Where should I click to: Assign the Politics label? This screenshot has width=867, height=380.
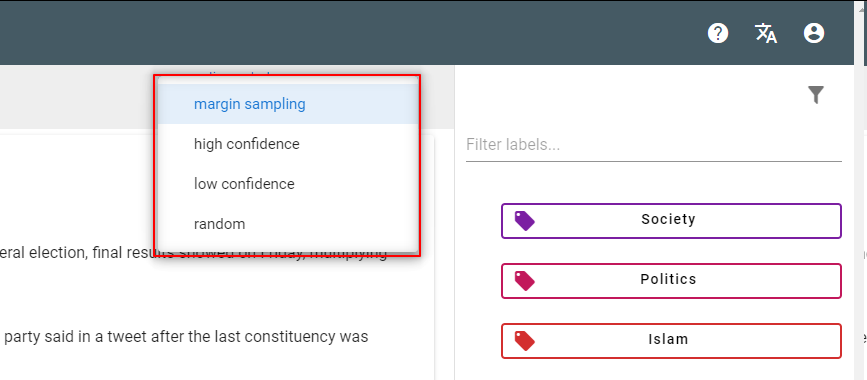pos(671,280)
